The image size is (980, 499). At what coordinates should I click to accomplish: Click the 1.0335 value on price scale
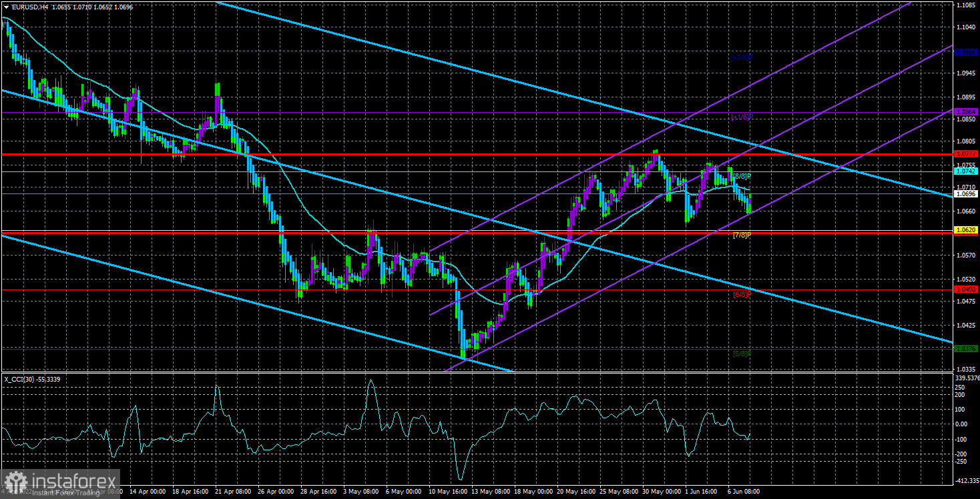point(966,368)
